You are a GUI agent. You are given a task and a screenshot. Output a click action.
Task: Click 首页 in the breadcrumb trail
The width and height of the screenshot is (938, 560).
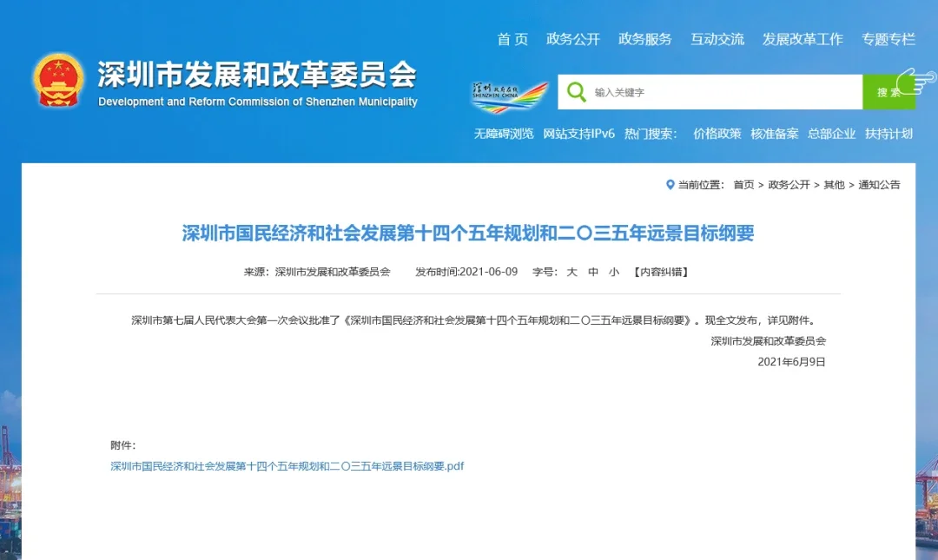[x=743, y=185]
